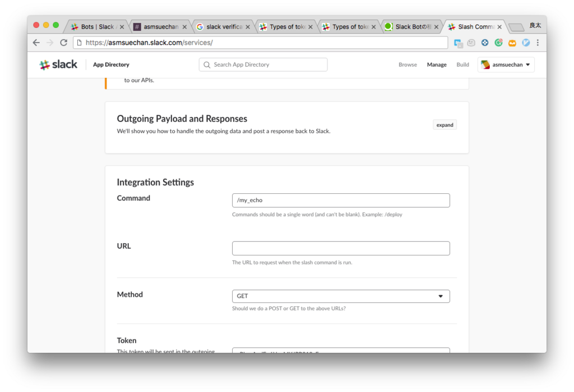The width and height of the screenshot is (574, 392).
Task: Expand the Outgoing Payload and Responses section
Action: pos(445,125)
